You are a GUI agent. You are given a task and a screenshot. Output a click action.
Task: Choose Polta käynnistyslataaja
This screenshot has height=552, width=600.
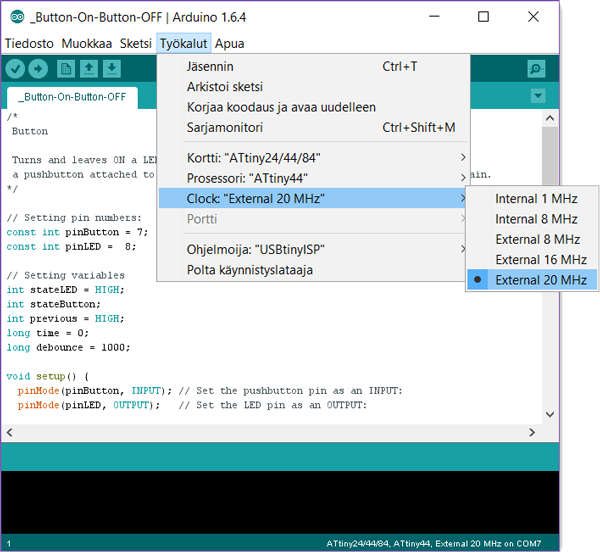pos(313,270)
